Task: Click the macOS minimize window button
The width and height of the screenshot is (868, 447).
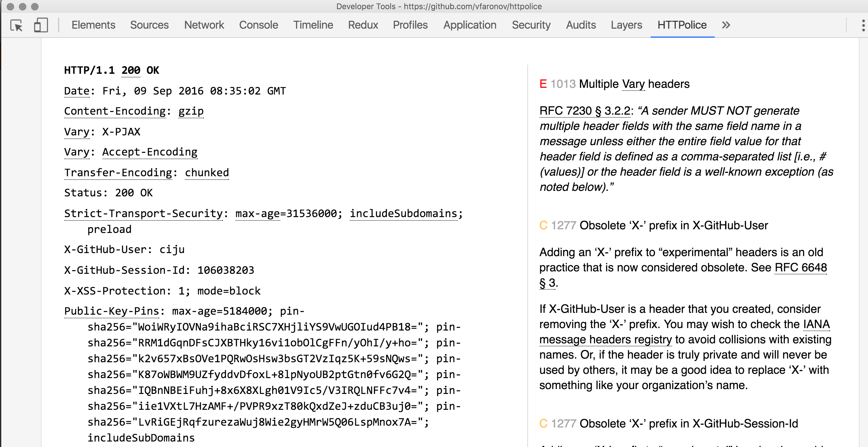Action: (23, 6)
